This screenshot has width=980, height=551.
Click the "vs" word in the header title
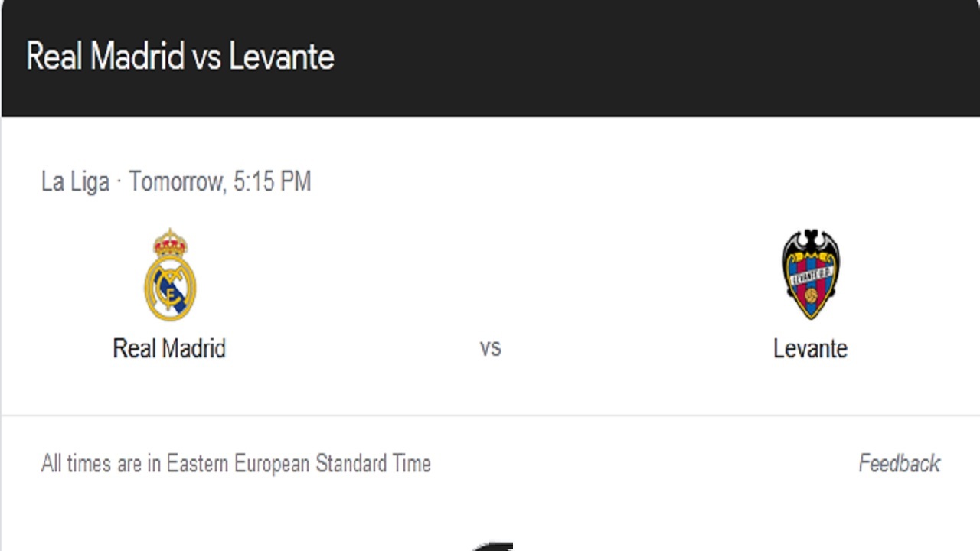[x=207, y=58]
